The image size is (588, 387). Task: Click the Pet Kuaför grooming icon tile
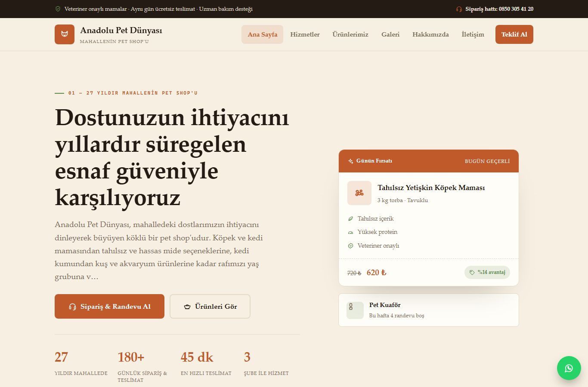355,310
